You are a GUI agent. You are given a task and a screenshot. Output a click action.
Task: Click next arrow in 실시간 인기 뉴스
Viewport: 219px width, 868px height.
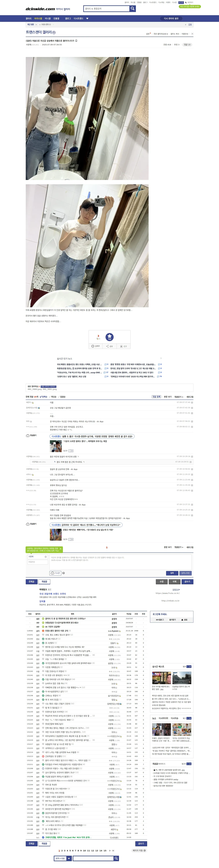click(161, 358)
